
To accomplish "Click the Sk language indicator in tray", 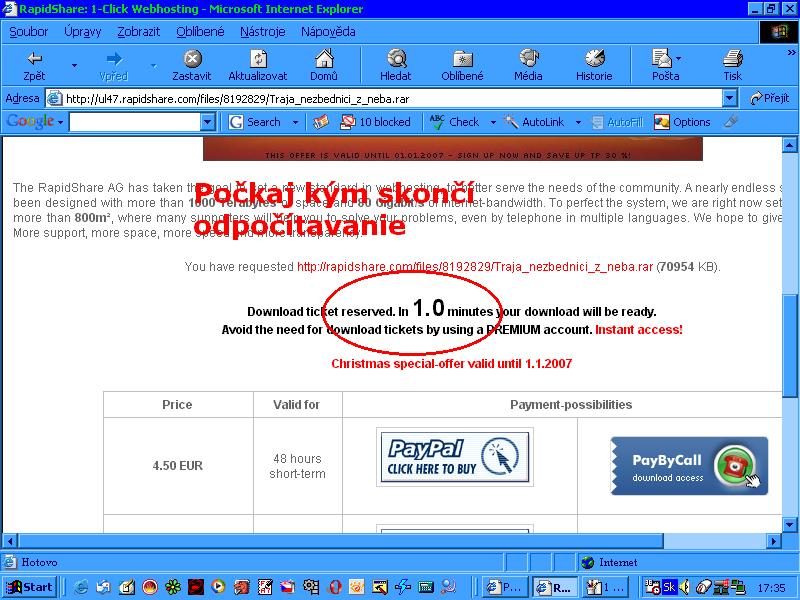I will [669, 587].
